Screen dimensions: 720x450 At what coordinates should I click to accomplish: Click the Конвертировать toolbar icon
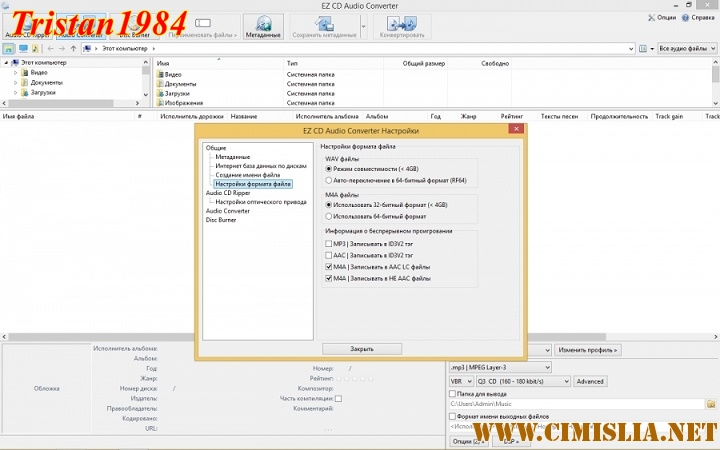[x=398, y=26]
